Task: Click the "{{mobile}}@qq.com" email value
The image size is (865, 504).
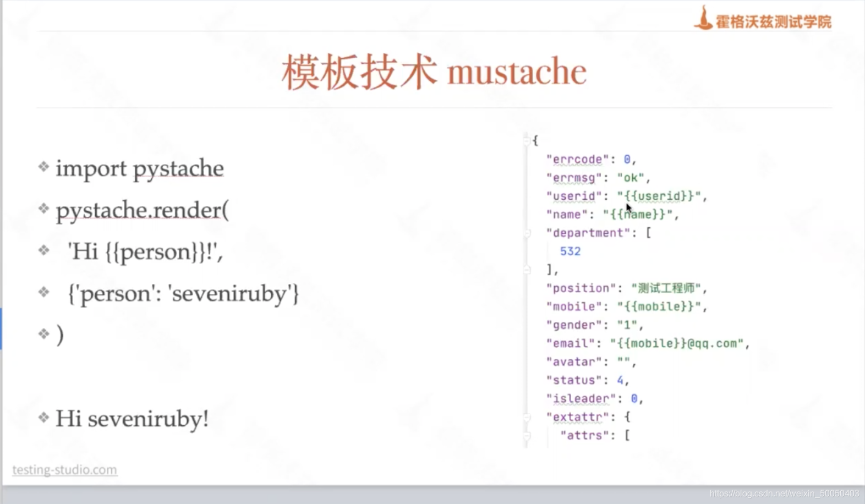Action: click(x=677, y=343)
